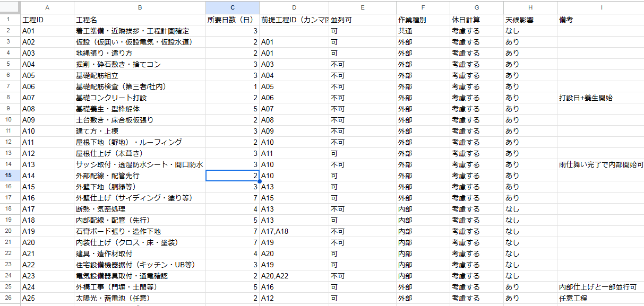Click fill handle on selected cell C15
The height and width of the screenshot is (306, 644).
click(259, 181)
